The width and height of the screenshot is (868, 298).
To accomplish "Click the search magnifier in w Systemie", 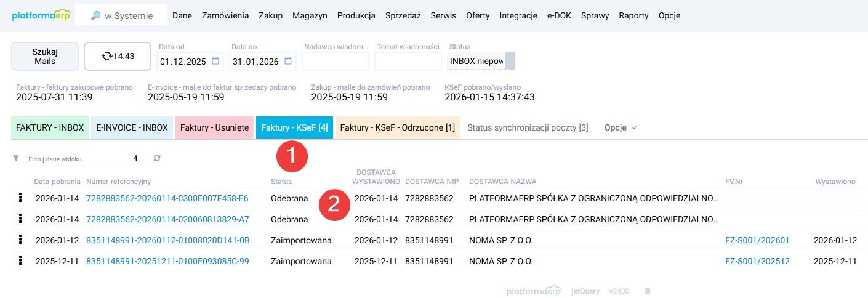I will [95, 16].
